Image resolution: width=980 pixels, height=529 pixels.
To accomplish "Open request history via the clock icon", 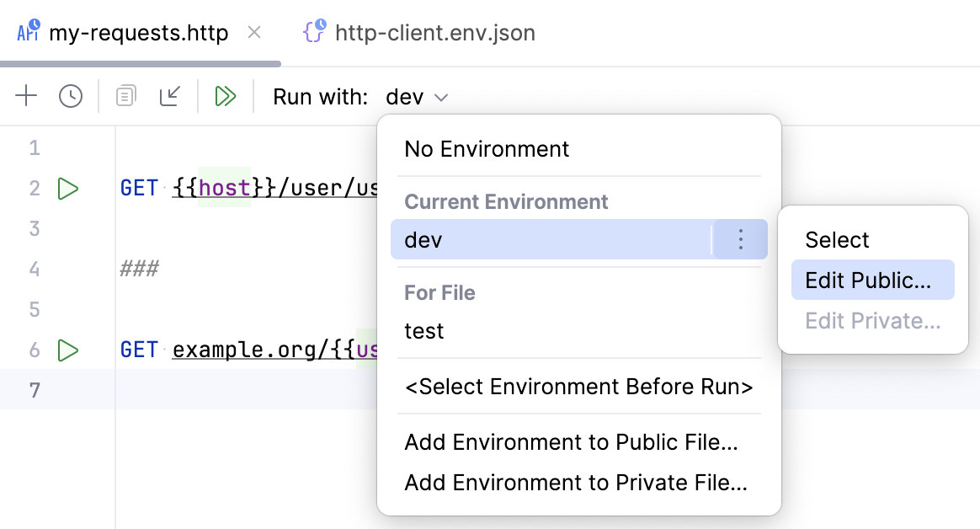I will pyautogui.click(x=70, y=96).
